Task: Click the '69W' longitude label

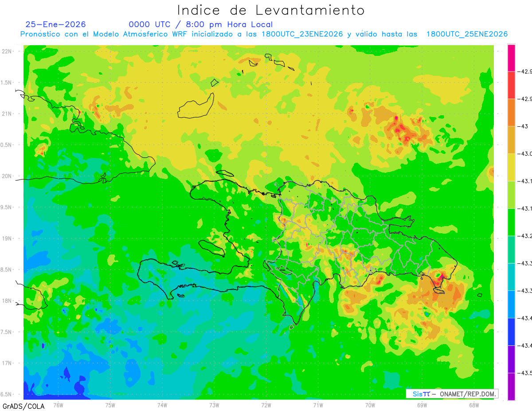Action: [x=422, y=405]
